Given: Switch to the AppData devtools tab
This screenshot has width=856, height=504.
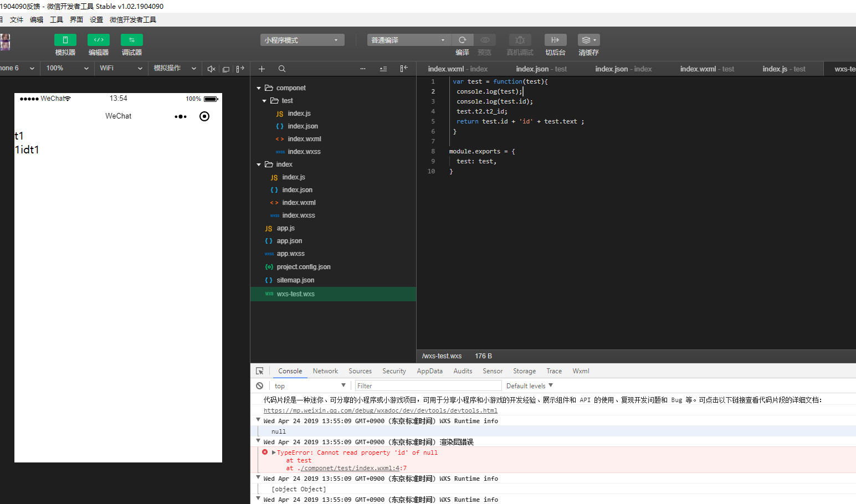Looking at the screenshot, I should [430, 371].
